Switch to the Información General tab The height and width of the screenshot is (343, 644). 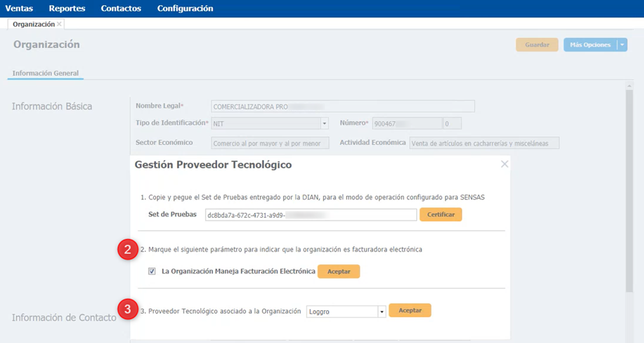tap(46, 73)
